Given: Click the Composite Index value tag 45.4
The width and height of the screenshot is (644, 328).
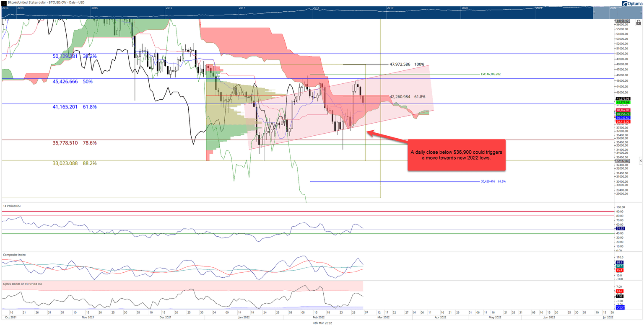Looking at the screenshot, I should coord(620,270).
